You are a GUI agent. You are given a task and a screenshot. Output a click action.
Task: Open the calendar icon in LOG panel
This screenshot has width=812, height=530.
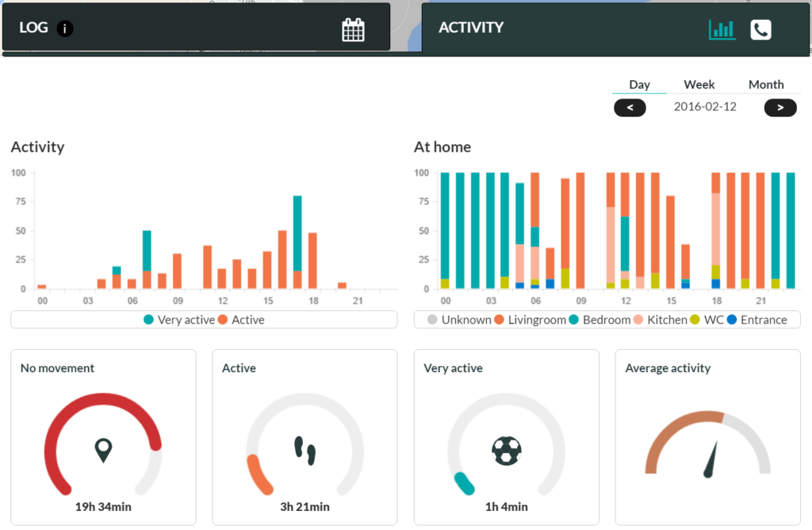[x=353, y=30]
